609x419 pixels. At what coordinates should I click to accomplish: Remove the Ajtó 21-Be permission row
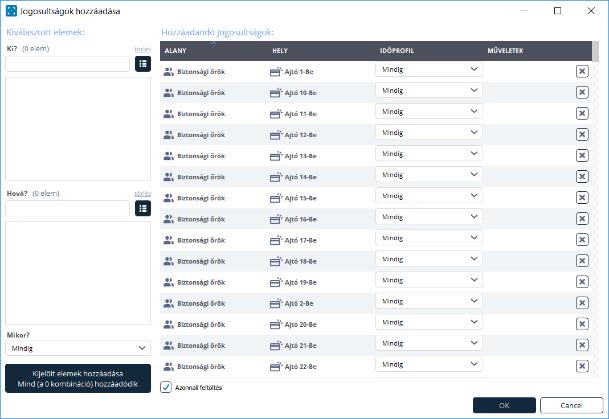[582, 345]
